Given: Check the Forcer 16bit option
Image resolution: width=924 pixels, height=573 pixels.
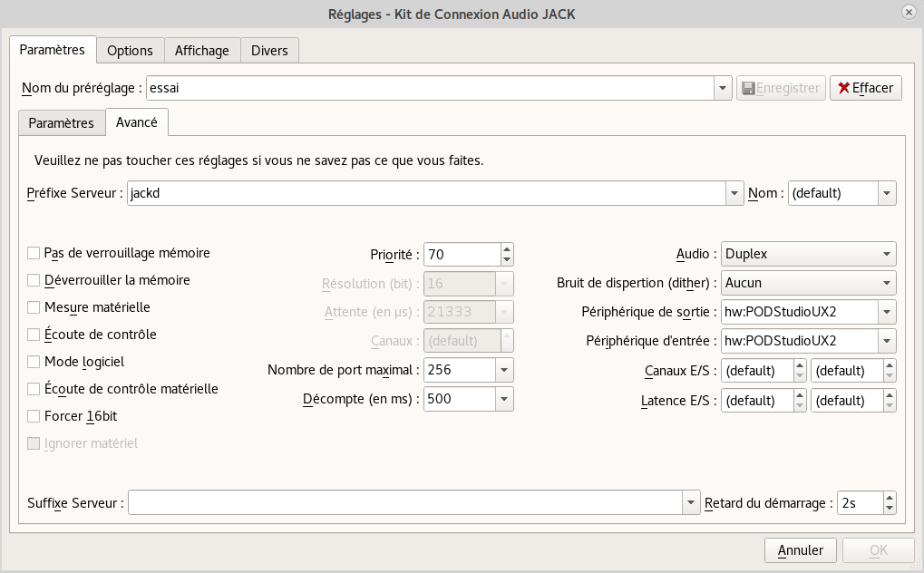Looking at the screenshot, I should click(34, 416).
